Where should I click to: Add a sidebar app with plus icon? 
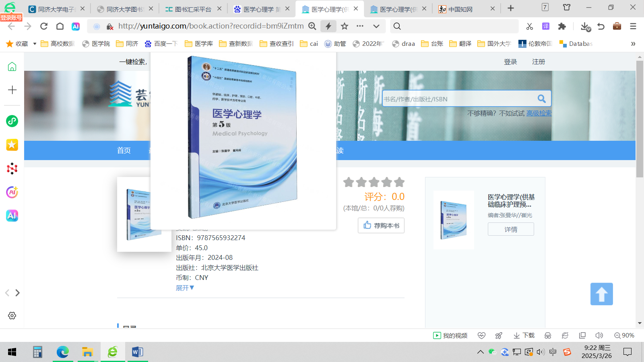(x=12, y=90)
